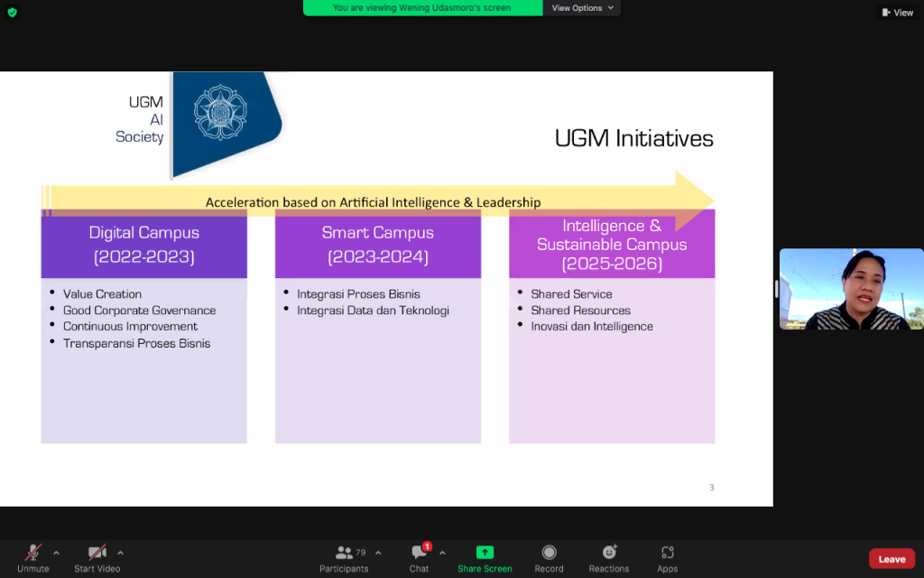Click the 'UGM AI Society' text beside the logo
This screenshot has height=578, width=924.
coord(140,119)
